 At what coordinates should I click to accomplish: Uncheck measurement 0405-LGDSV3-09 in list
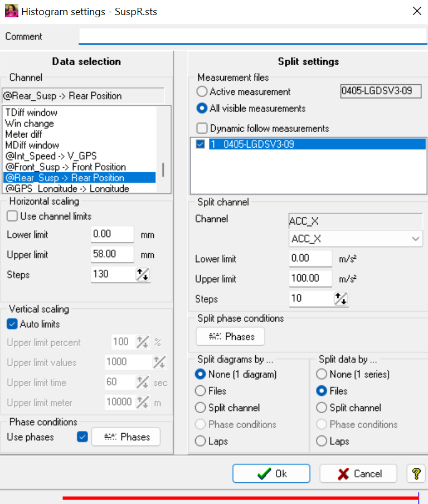click(201, 144)
